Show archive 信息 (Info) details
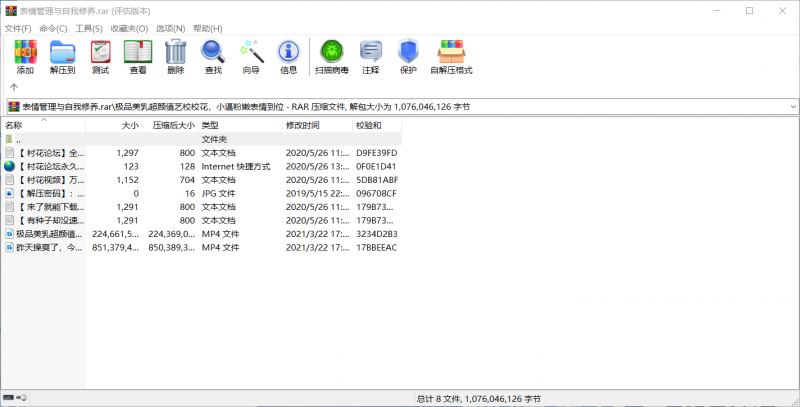The height and width of the screenshot is (407, 800). pos(288,57)
